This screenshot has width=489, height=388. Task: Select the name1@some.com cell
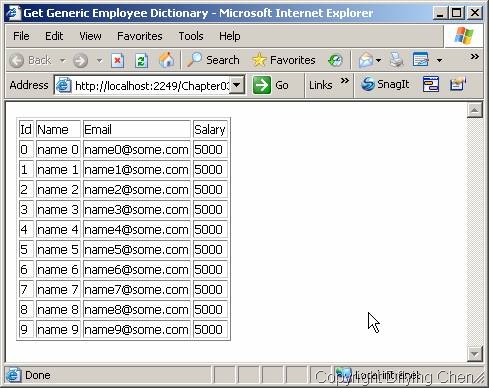tap(137, 169)
